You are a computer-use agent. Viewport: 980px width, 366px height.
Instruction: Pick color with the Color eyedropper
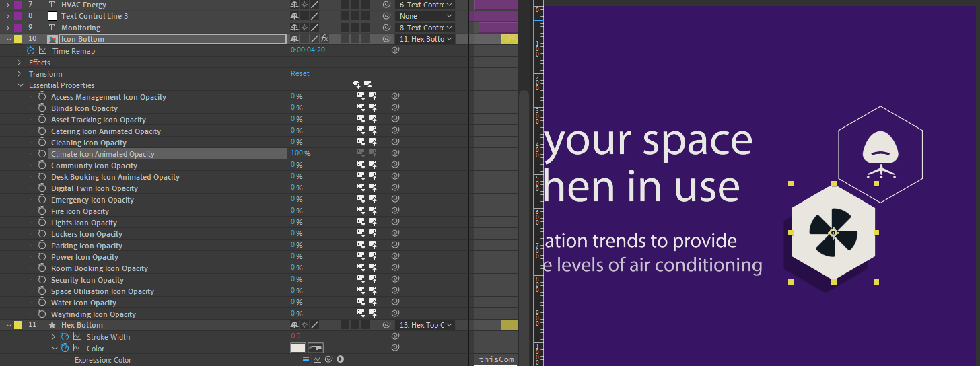click(315, 348)
